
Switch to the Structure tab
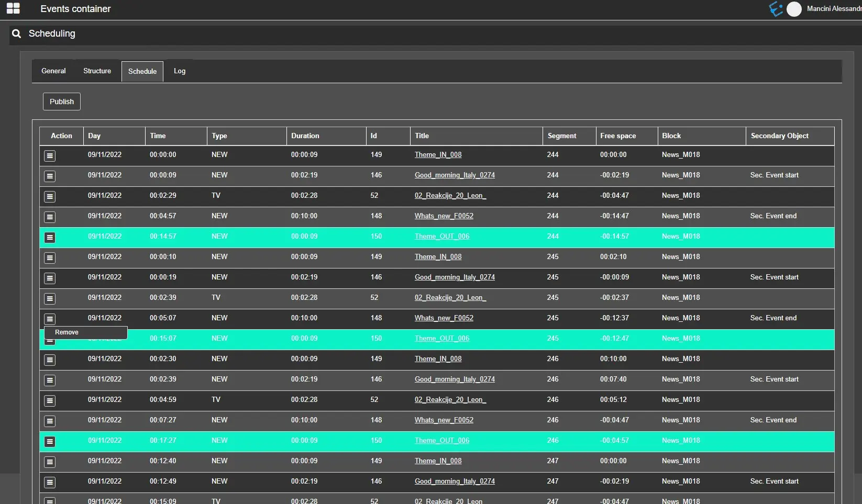(x=97, y=71)
